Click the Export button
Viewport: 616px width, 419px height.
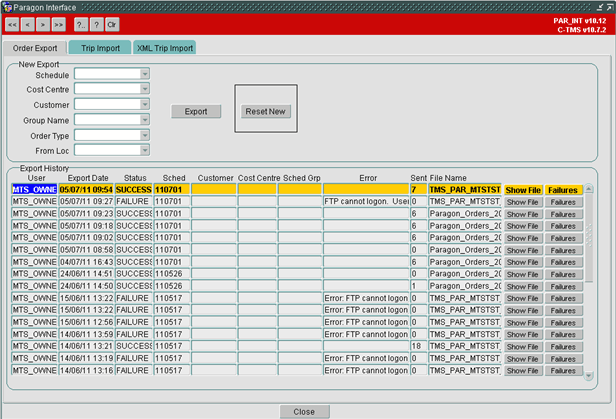pyautogui.click(x=196, y=112)
